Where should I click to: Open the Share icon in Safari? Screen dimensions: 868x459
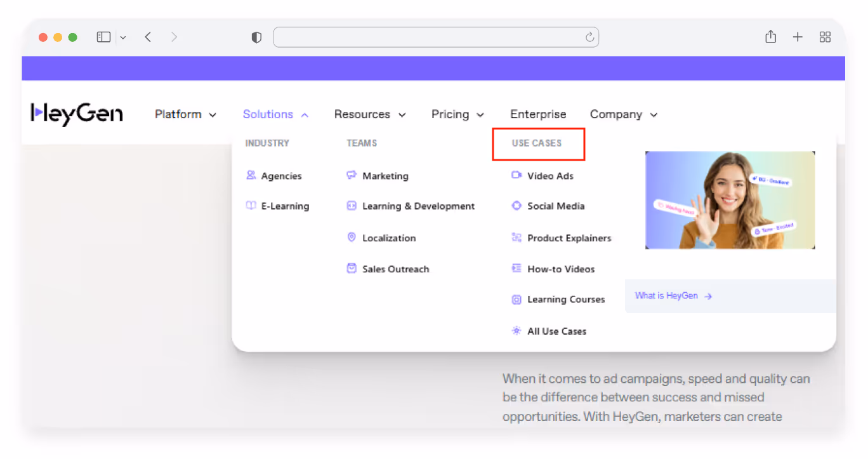pyautogui.click(x=770, y=37)
